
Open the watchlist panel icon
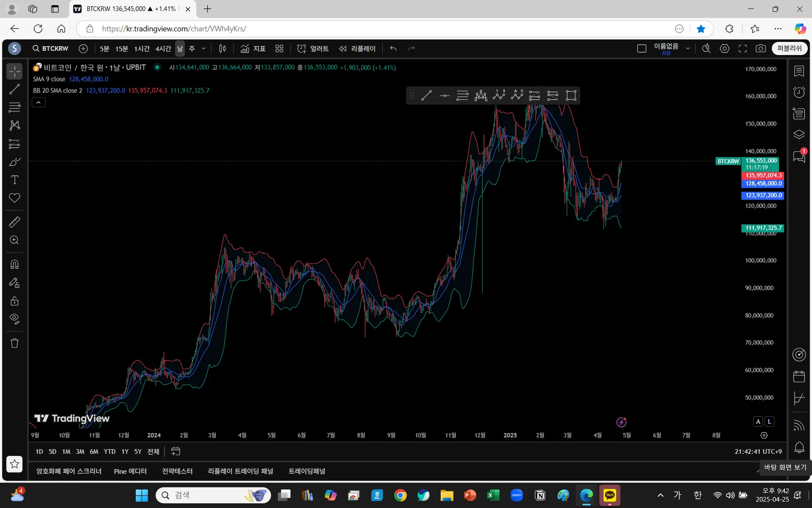[799, 71]
